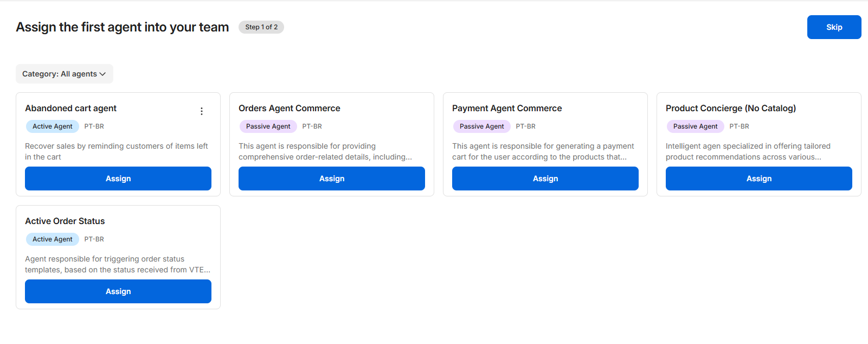Click Active Agent tag on Abandoned cart card
Image resolution: width=868 pixels, height=344 pixels.
[52, 126]
